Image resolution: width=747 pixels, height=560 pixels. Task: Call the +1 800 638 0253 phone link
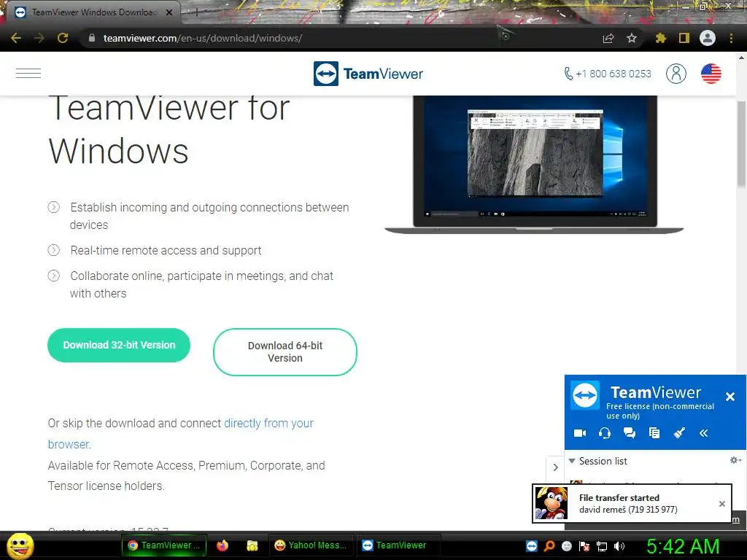click(x=608, y=74)
